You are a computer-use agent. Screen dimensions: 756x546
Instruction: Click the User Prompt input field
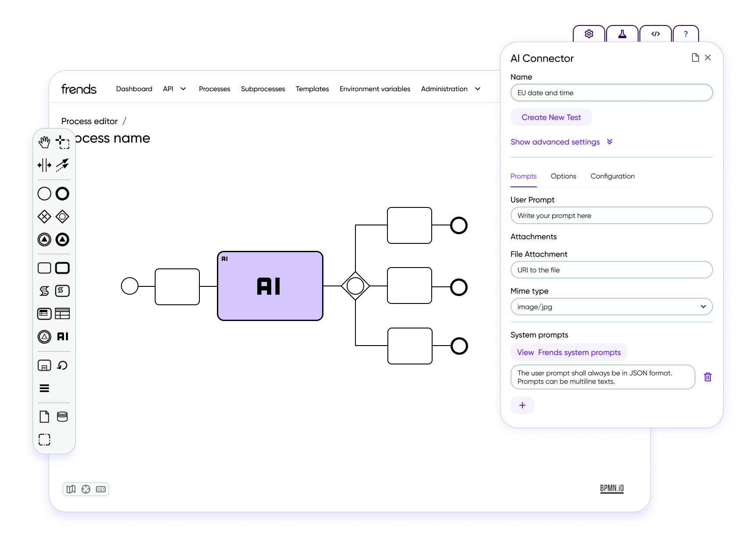click(611, 215)
